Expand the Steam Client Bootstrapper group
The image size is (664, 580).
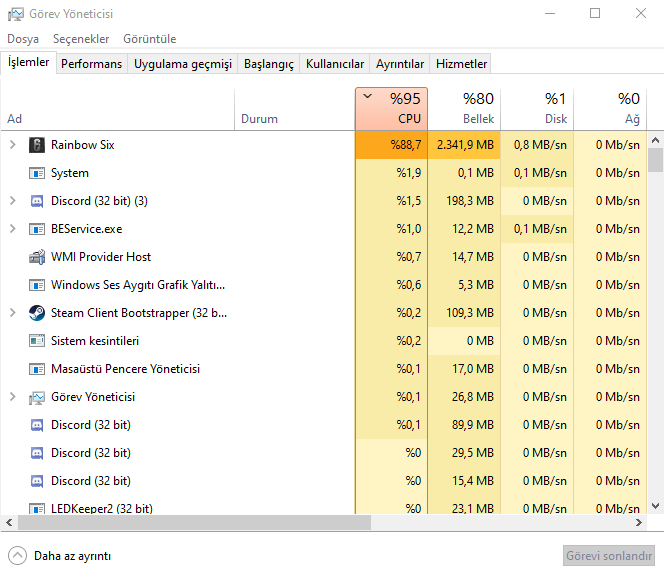13,312
